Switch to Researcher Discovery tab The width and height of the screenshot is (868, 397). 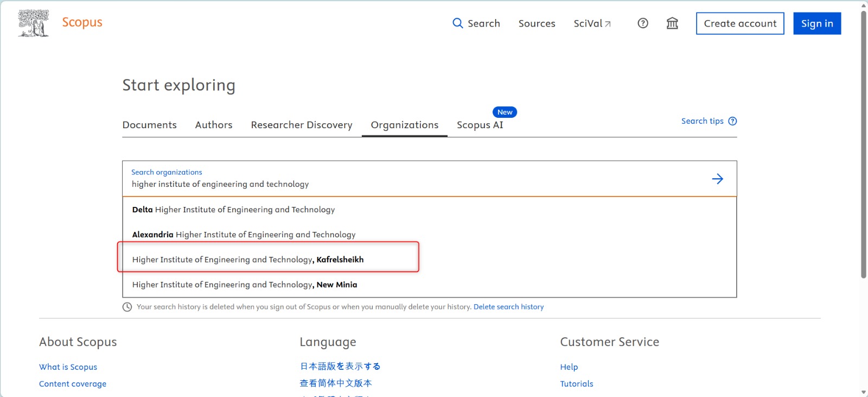(302, 125)
